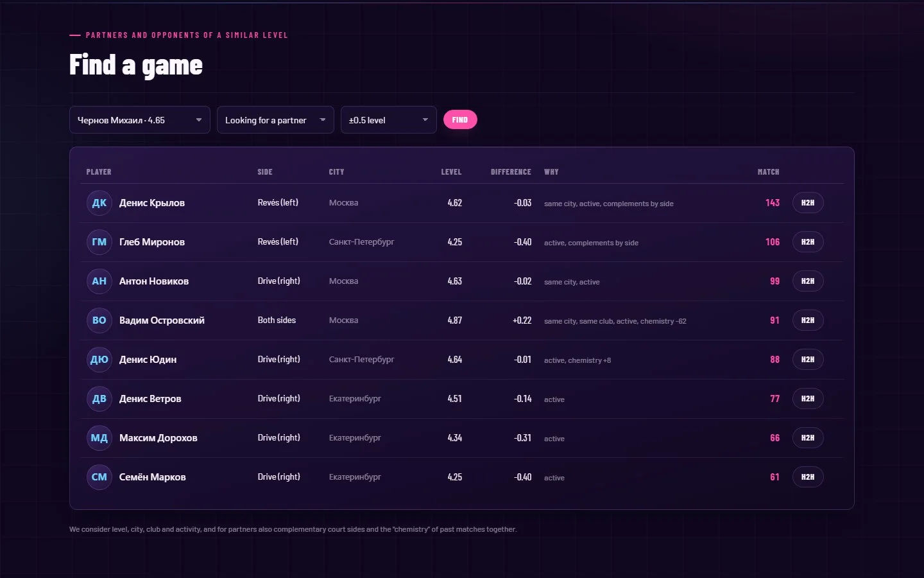Click Revés (left) in Денис Крылов's row
The image size is (924, 578).
278,202
